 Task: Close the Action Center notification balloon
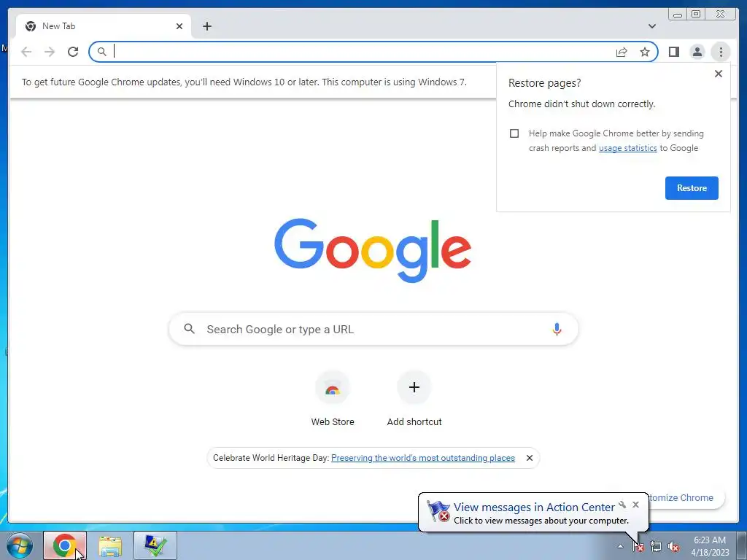[635, 505]
